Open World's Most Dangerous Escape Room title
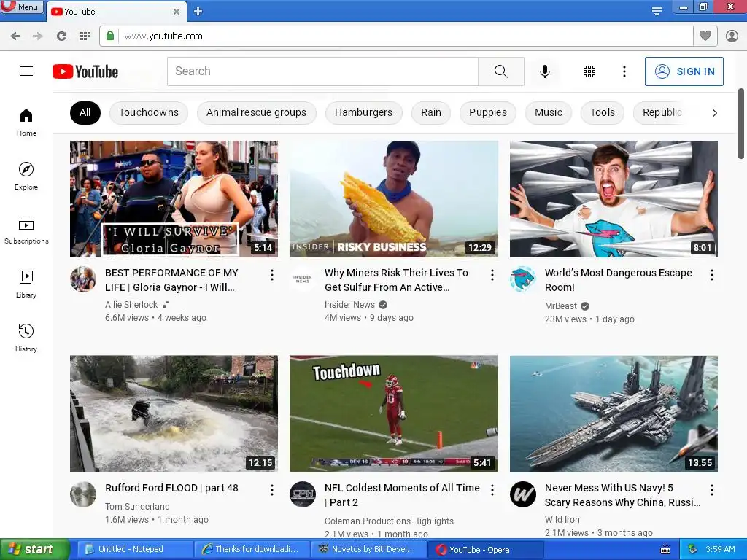This screenshot has height=560, width=747. pyautogui.click(x=619, y=280)
